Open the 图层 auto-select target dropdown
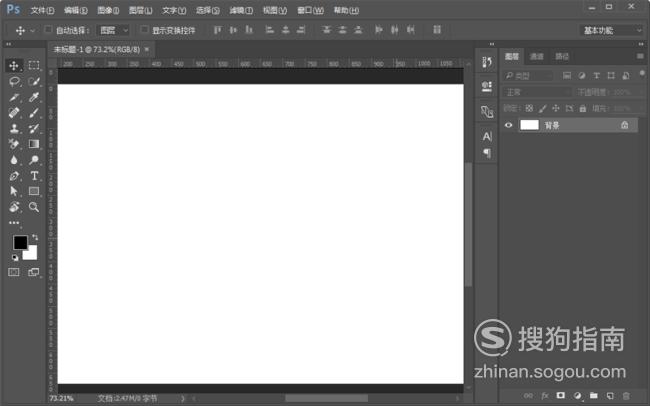The image size is (650, 406). click(113, 30)
